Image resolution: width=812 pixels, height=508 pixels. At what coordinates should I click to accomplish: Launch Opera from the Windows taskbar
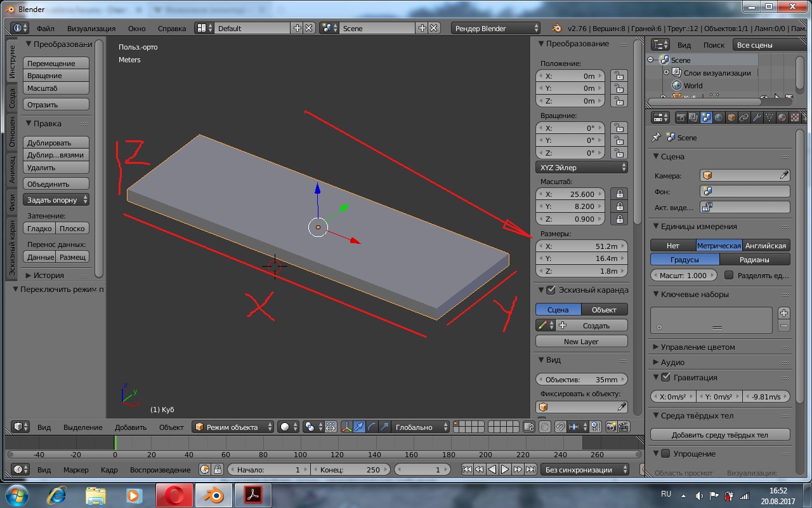click(x=174, y=495)
